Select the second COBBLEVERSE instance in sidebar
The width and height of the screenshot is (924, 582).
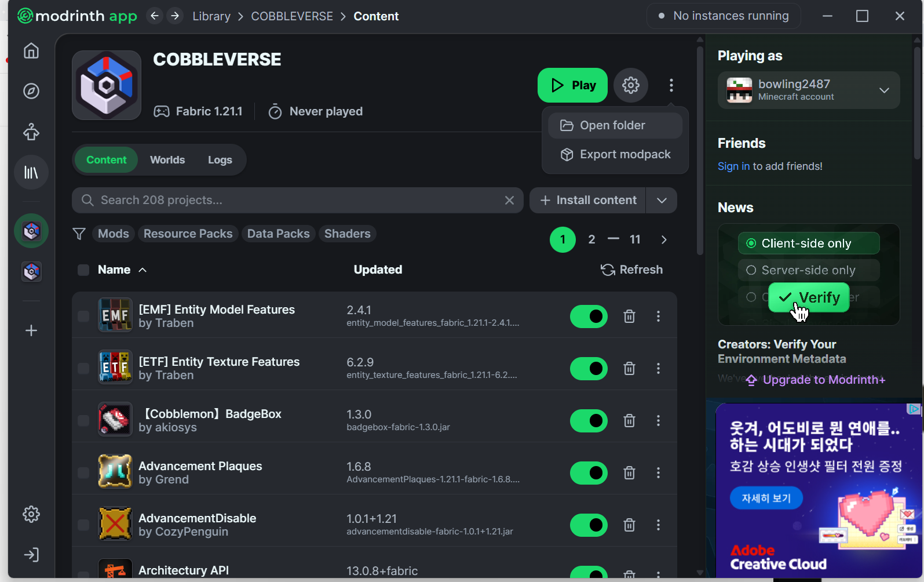[31, 271]
